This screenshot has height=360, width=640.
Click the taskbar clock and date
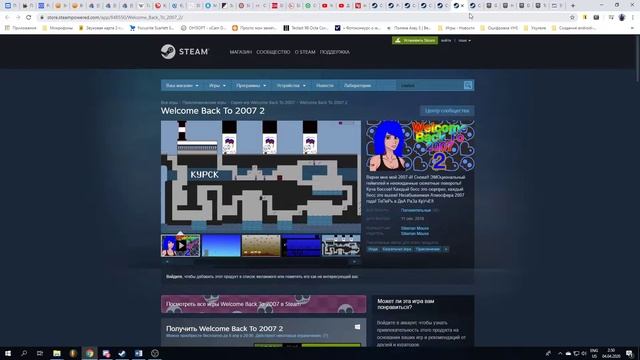point(611,353)
